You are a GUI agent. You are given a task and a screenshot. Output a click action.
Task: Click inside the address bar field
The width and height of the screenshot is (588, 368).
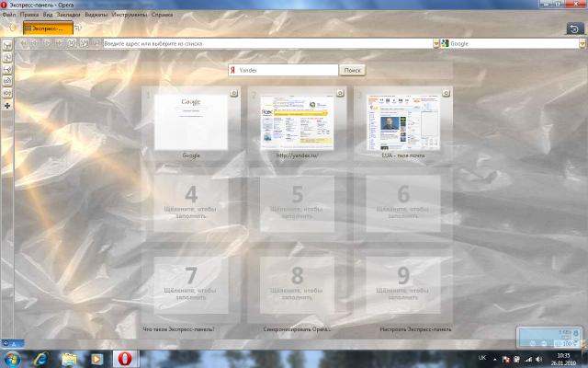tap(267, 43)
